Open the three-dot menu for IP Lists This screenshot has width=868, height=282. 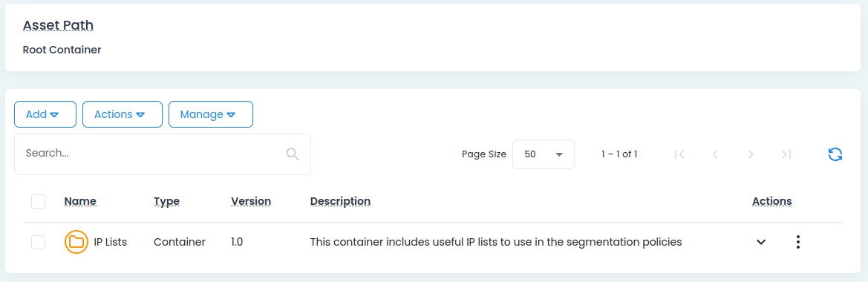(x=797, y=242)
